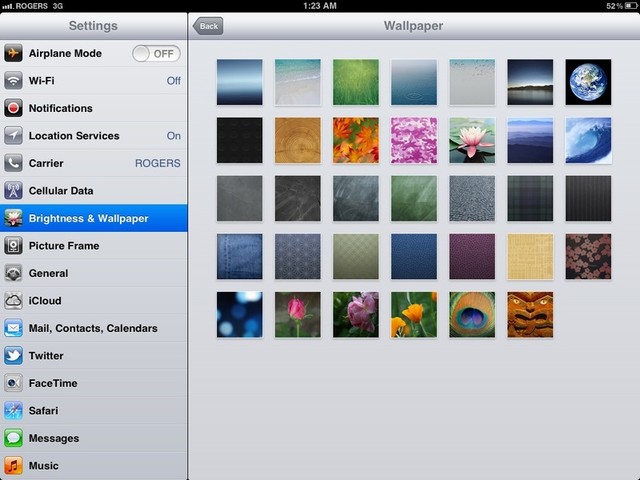This screenshot has width=640, height=480.
Task: Open the Picture Frame row
Action: [93, 245]
